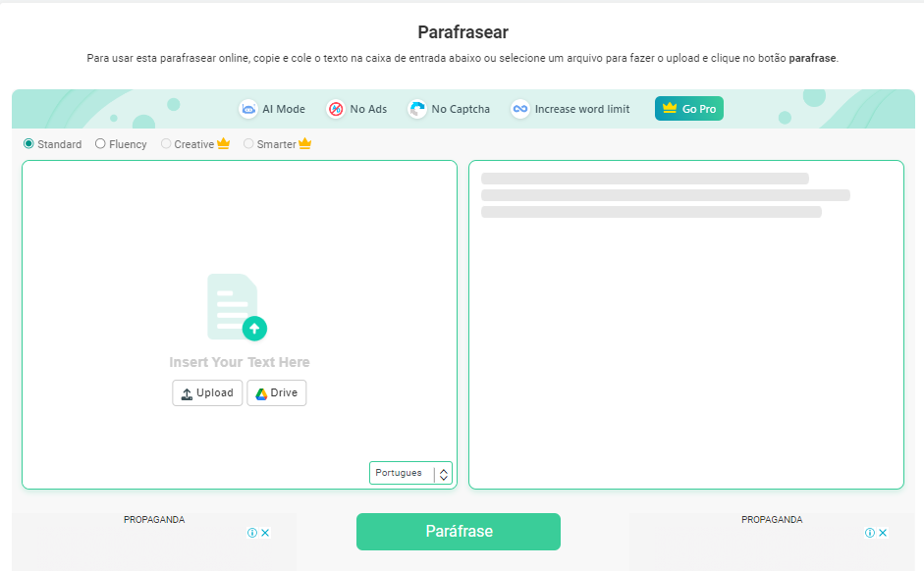
Task: Select the Fluency mode radio button
Action: pyautogui.click(x=100, y=144)
